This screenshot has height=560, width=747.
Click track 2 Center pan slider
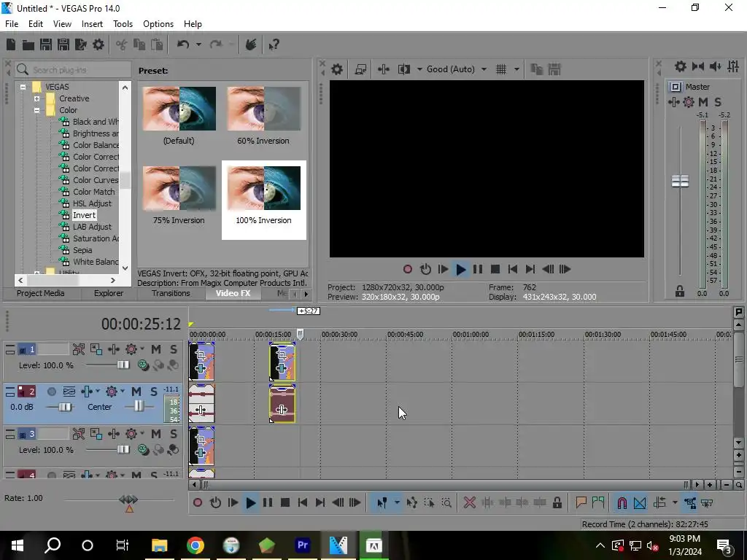click(139, 407)
